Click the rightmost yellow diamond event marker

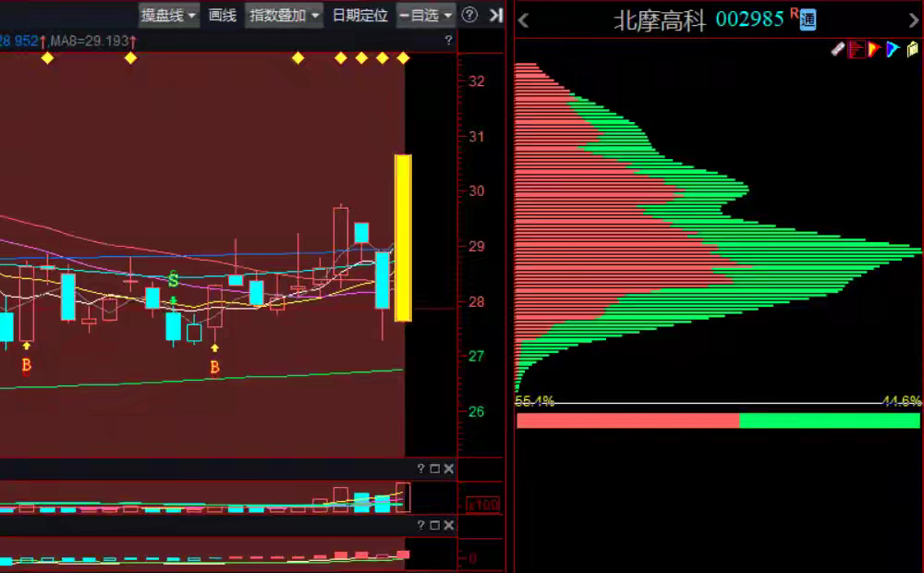403,58
